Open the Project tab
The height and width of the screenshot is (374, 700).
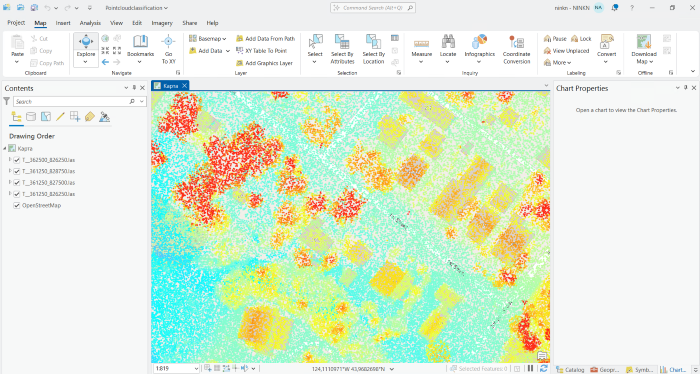(16, 23)
